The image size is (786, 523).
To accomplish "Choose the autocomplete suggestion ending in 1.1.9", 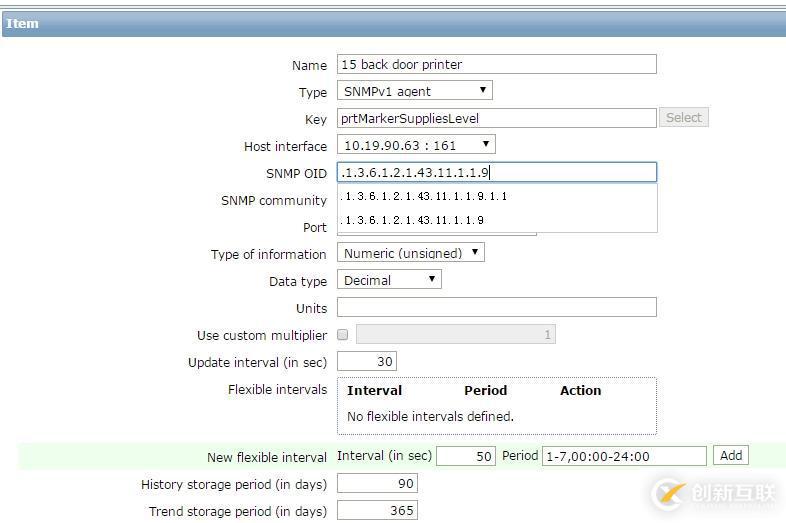I will (497, 220).
